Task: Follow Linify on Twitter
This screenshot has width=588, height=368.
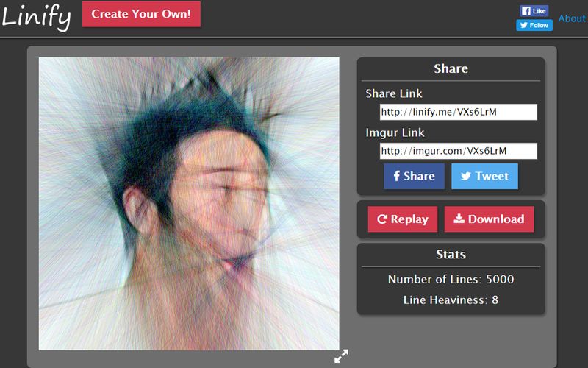Action: [x=534, y=25]
